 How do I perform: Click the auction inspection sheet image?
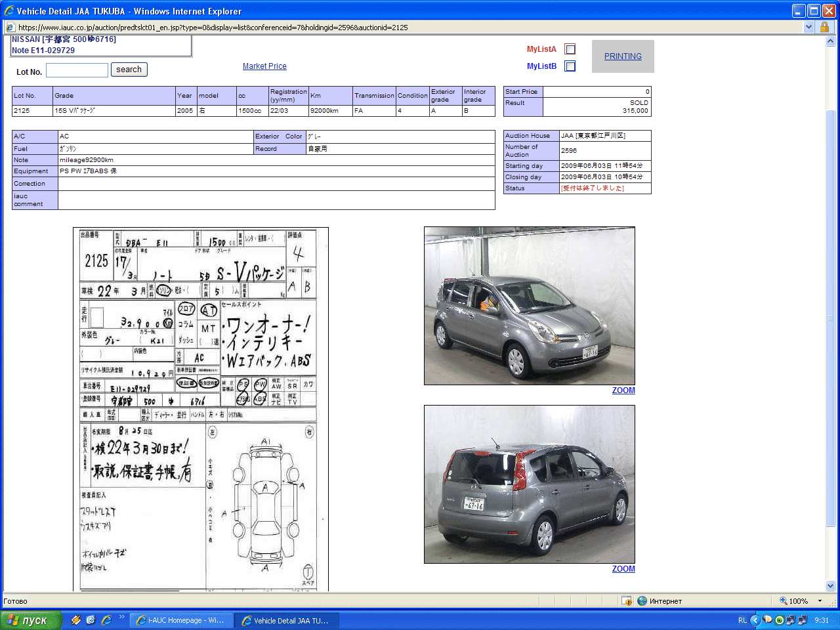(200, 409)
